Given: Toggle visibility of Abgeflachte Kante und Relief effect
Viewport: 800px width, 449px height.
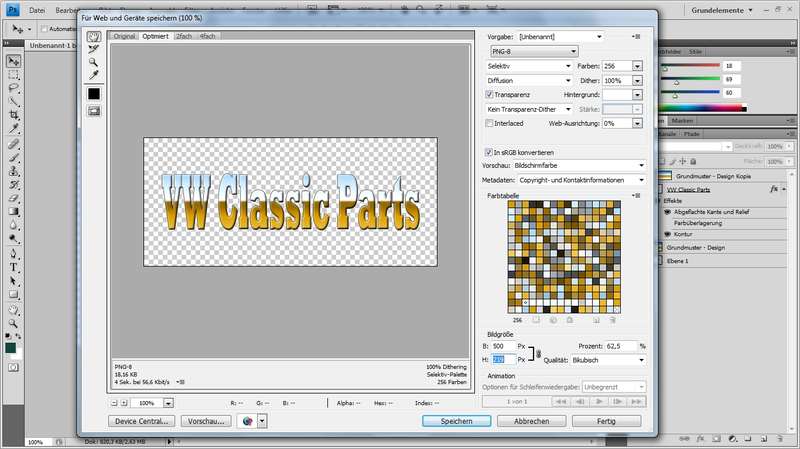Looking at the screenshot, I should (x=667, y=212).
